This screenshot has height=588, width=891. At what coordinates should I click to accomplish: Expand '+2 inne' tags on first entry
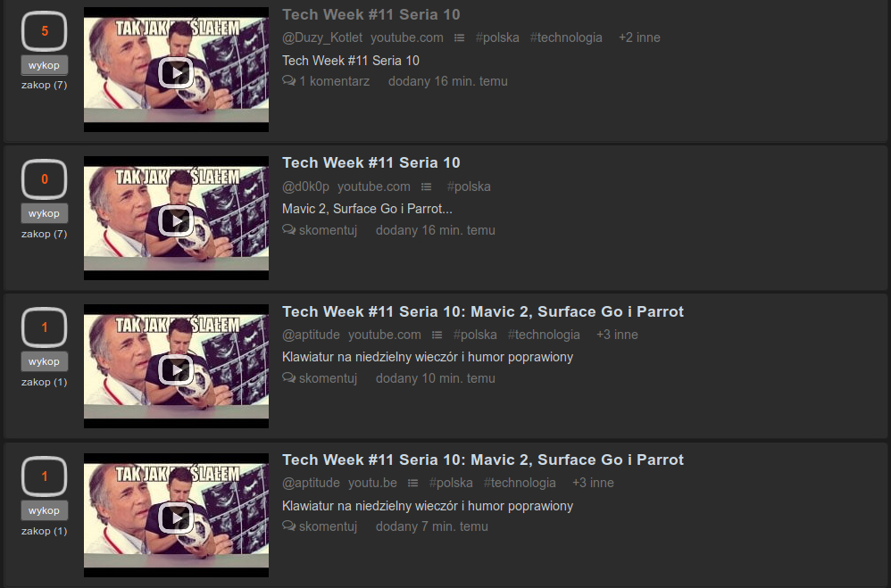pos(639,37)
